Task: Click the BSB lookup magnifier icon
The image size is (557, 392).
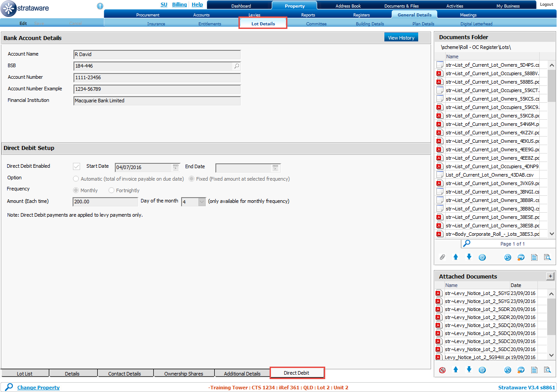Action: (237, 66)
